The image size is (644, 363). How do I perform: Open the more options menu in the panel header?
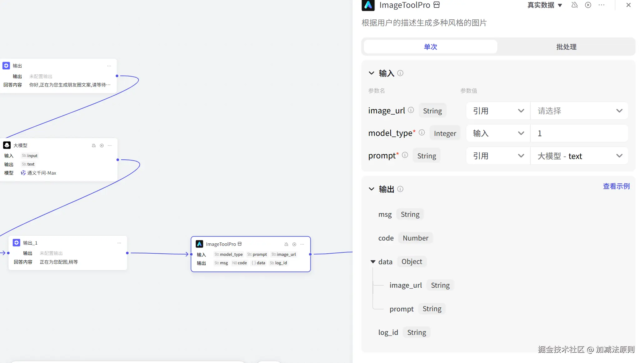click(x=602, y=5)
